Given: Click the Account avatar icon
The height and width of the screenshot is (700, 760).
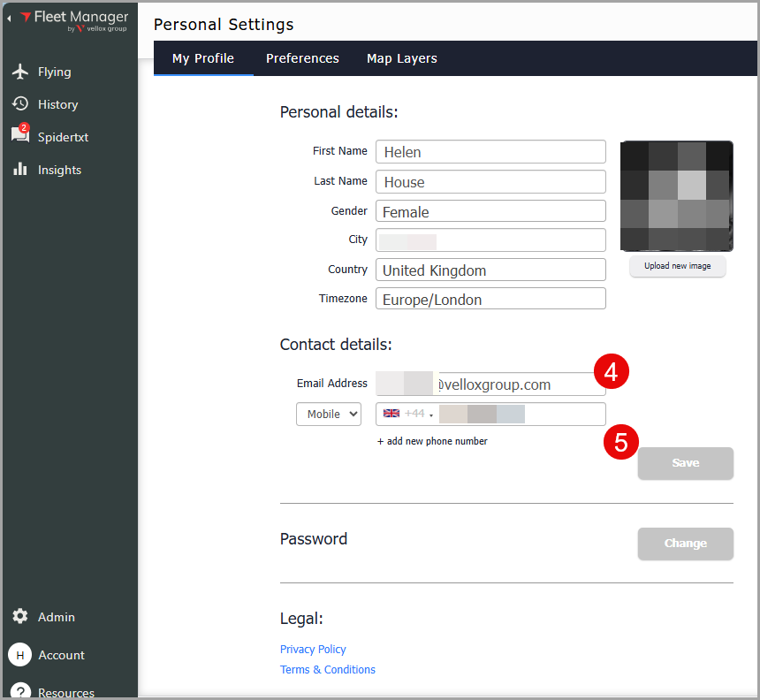Looking at the screenshot, I should tap(20, 655).
